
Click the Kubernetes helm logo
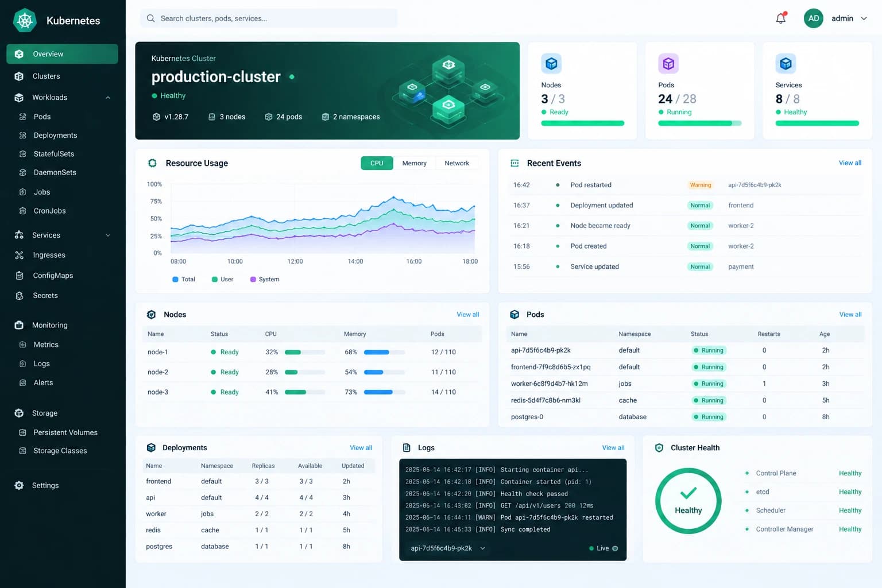[25, 21]
